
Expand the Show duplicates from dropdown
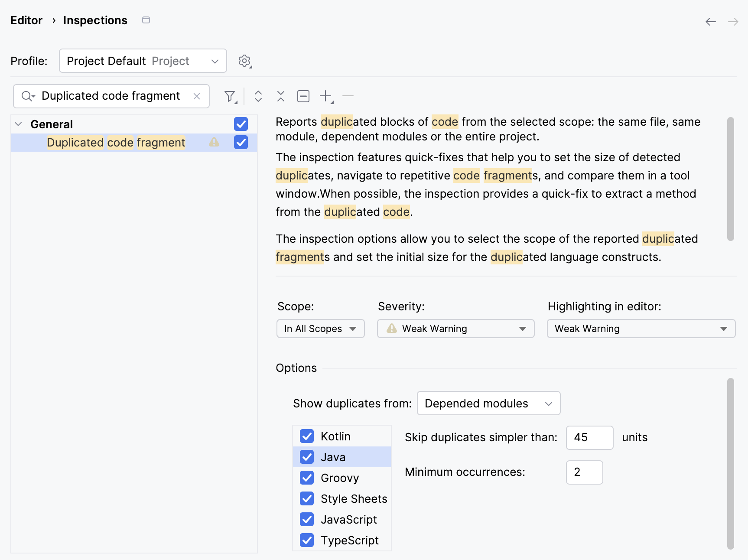pos(488,404)
